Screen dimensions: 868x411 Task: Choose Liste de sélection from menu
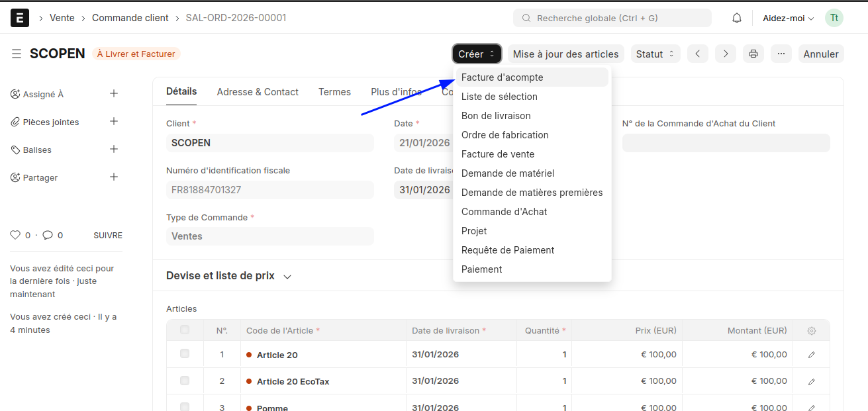[532, 97]
